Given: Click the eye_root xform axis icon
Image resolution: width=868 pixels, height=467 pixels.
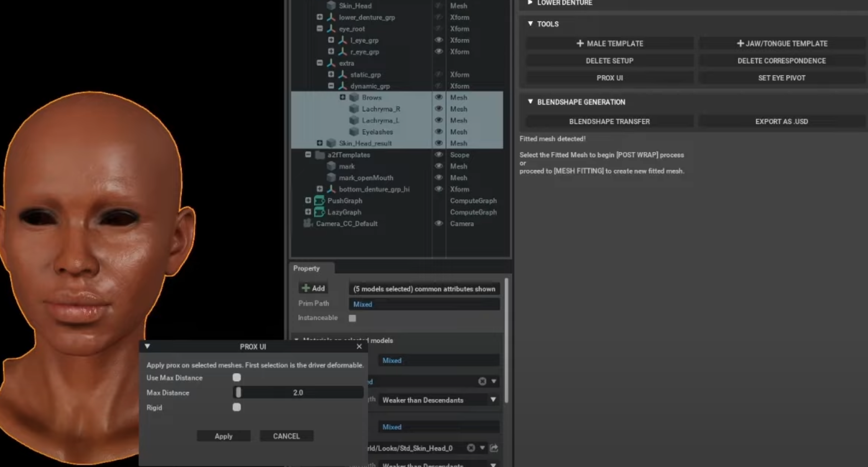Looking at the screenshot, I should click(331, 29).
